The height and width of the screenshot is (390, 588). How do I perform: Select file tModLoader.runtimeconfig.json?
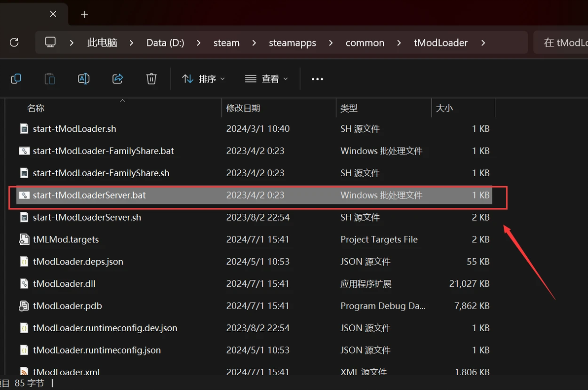tap(97, 350)
